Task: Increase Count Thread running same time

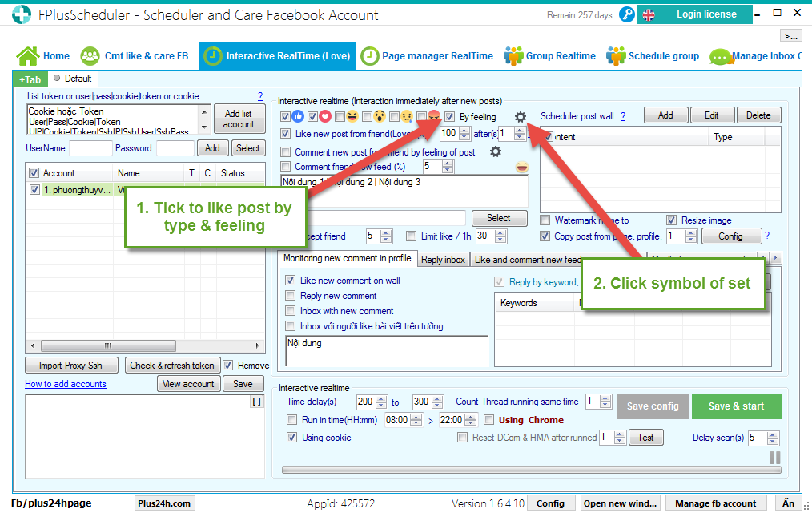Action: 606,398
